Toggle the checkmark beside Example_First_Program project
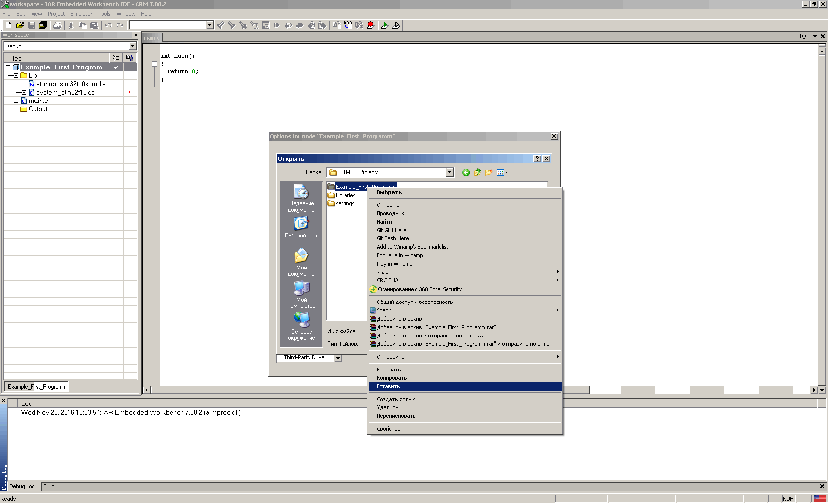The image size is (828, 504). point(116,67)
